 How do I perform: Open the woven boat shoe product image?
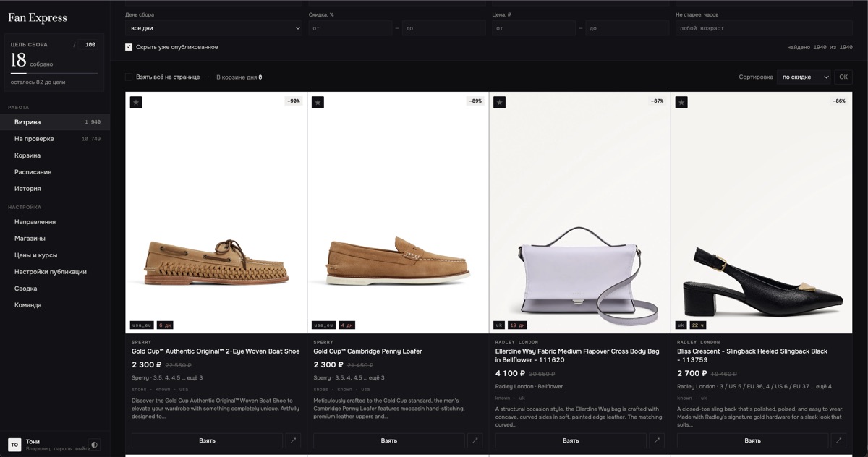[x=216, y=213]
